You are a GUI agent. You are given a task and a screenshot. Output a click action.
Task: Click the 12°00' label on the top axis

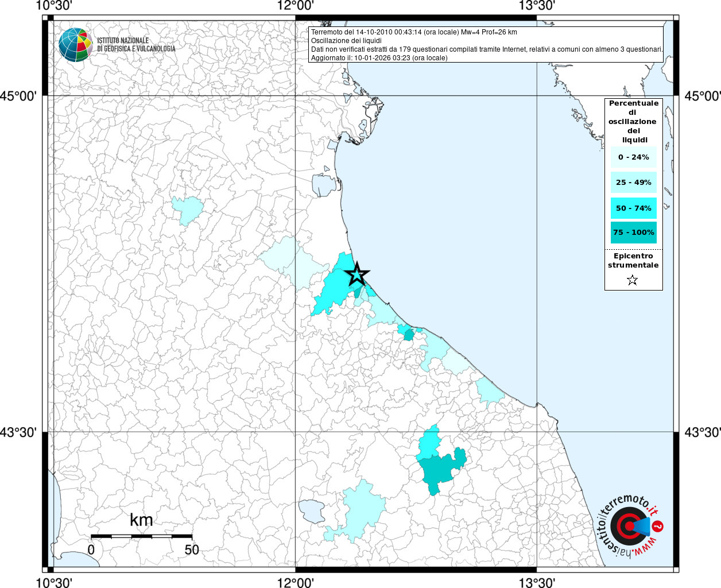point(295,6)
